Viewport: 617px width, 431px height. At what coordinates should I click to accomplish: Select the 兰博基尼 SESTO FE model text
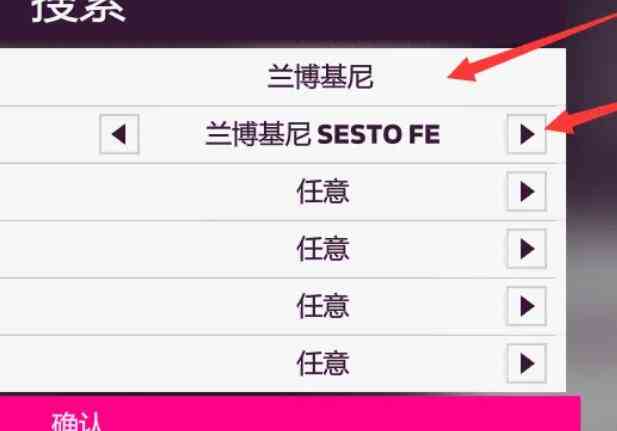(322, 134)
